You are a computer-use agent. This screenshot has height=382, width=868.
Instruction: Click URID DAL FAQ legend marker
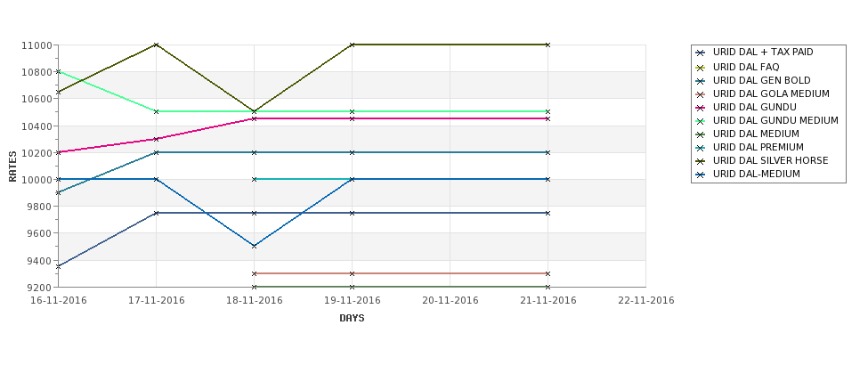pos(701,68)
